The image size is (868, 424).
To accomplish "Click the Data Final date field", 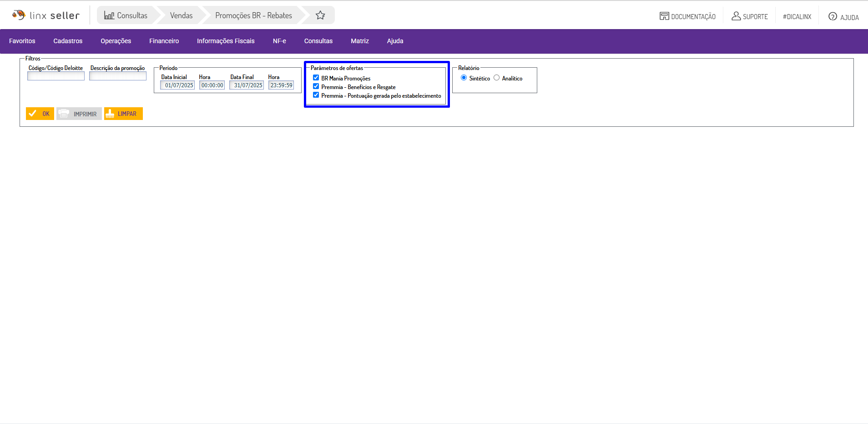I will click(x=247, y=85).
